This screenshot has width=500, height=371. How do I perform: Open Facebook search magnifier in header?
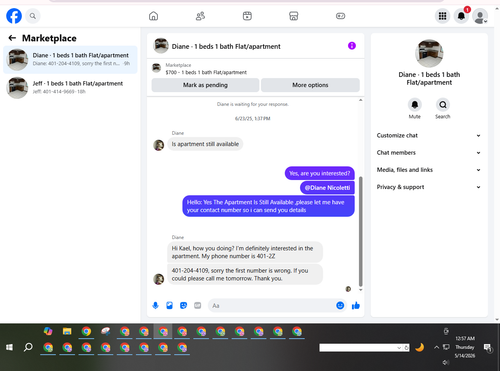pos(33,16)
